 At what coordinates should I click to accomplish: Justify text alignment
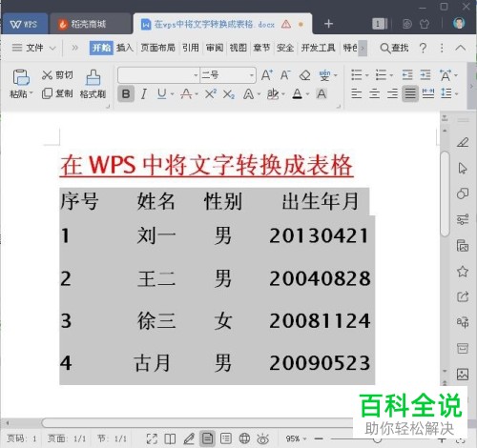[x=410, y=93]
